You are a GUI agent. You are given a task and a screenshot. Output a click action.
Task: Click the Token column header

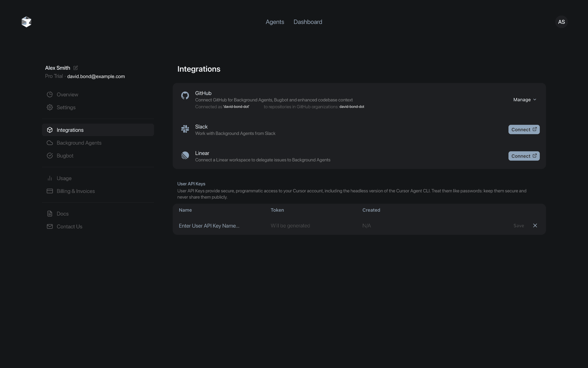(x=277, y=210)
